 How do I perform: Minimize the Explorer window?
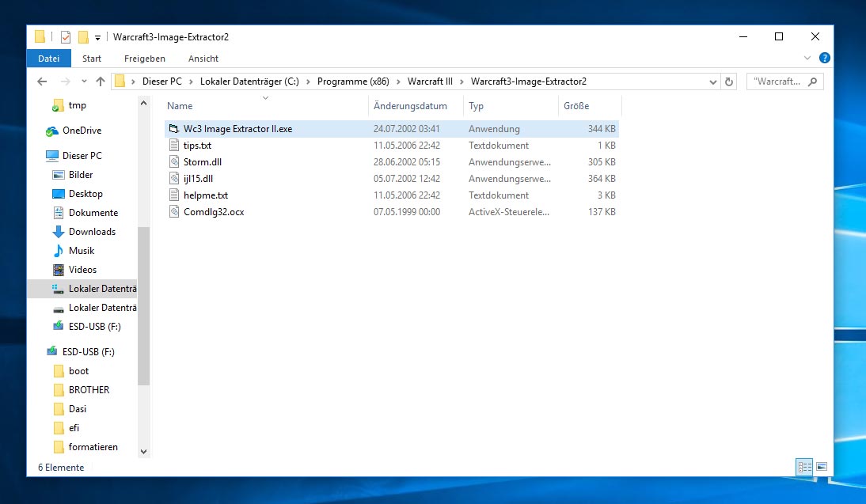click(x=743, y=36)
